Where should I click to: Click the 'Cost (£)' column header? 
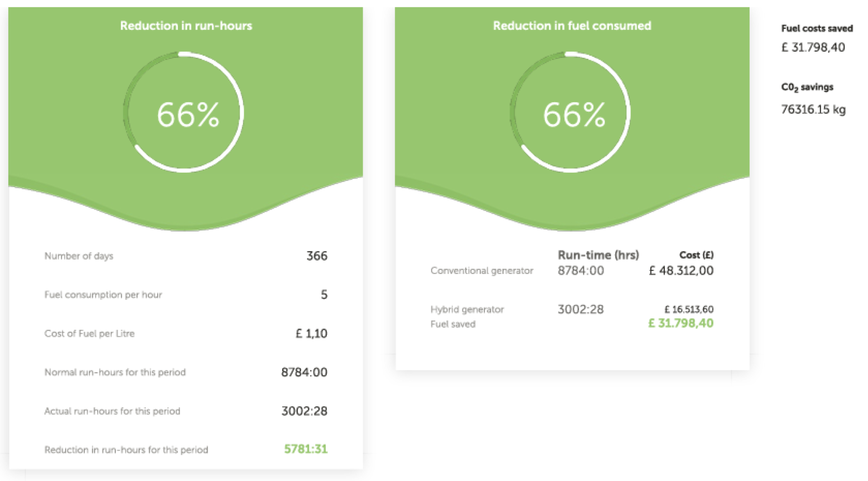click(x=696, y=255)
